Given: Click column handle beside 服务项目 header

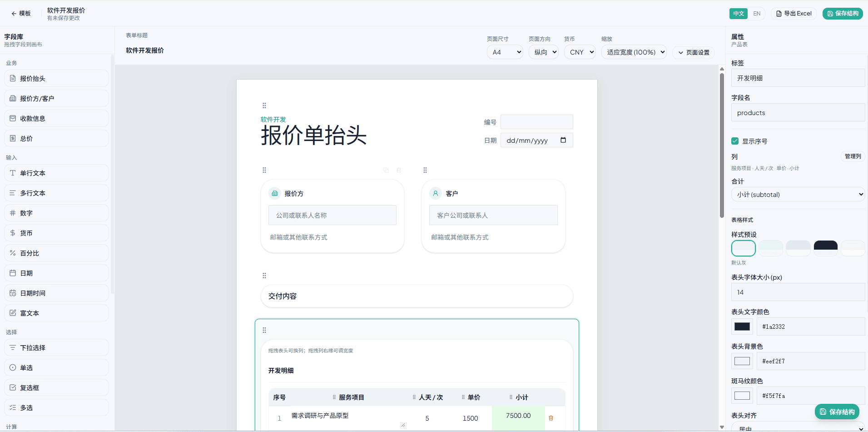Looking at the screenshot, I should tap(334, 397).
